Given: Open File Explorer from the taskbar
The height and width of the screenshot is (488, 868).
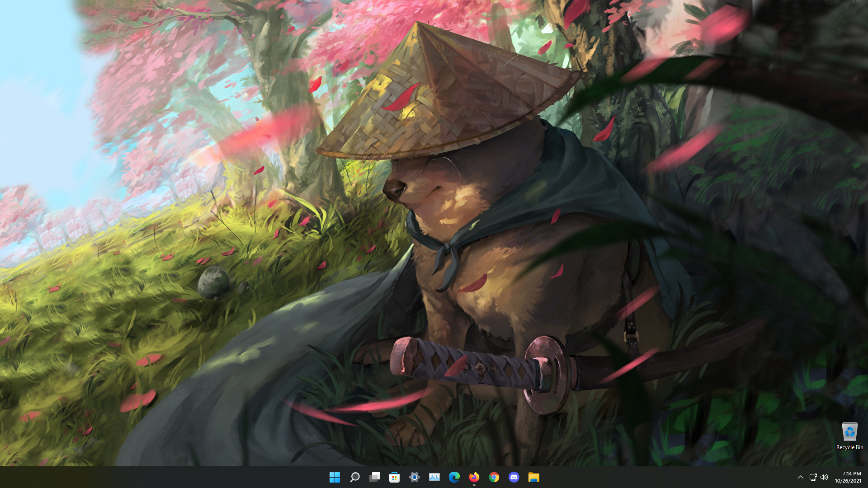Looking at the screenshot, I should tap(534, 477).
